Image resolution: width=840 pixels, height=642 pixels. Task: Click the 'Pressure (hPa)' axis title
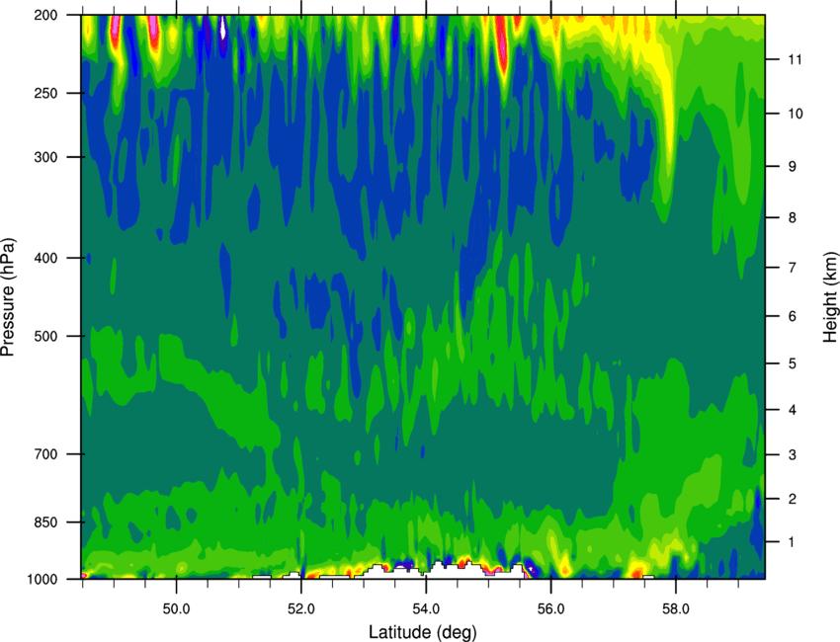point(8,297)
